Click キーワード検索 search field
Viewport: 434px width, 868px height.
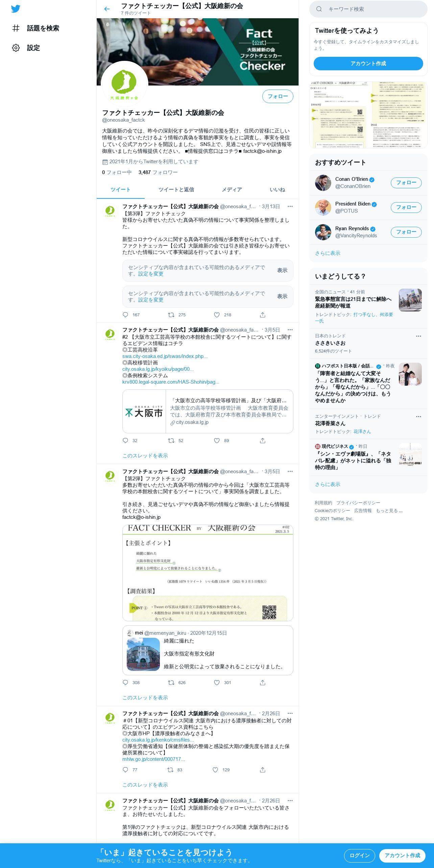coord(368,9)
